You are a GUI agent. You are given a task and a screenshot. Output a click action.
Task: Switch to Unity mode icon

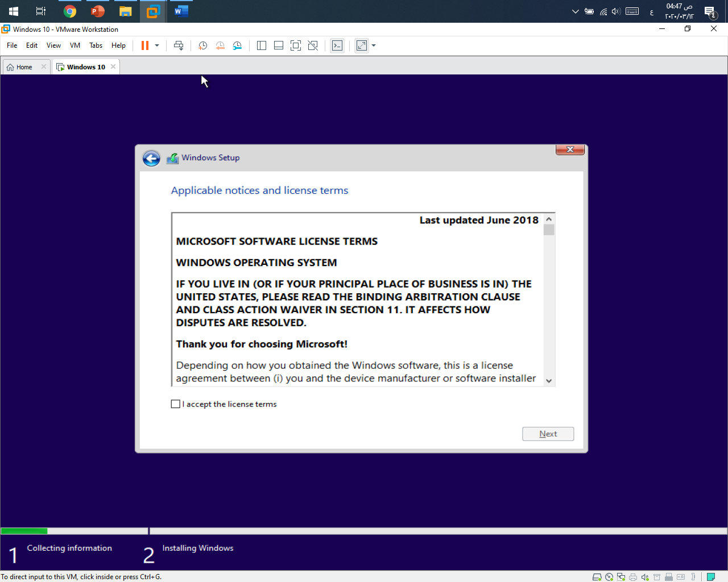click(x=313, y=45)
